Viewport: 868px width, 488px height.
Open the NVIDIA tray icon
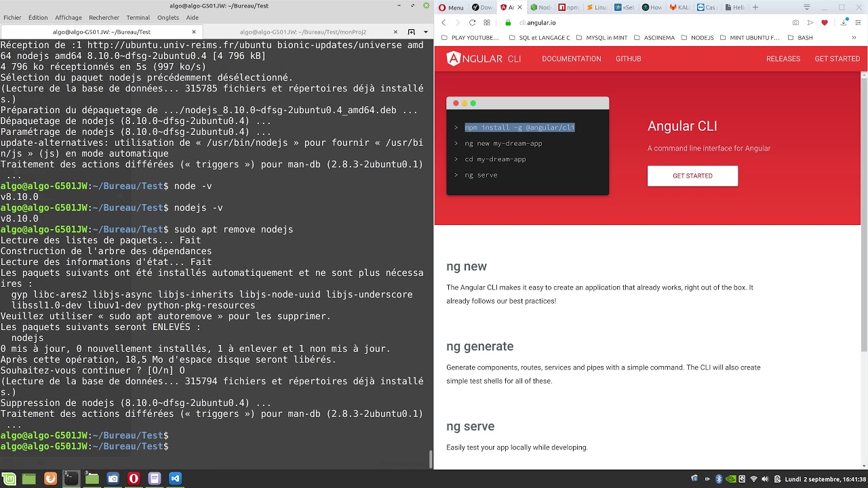click(x=731, y=479)
